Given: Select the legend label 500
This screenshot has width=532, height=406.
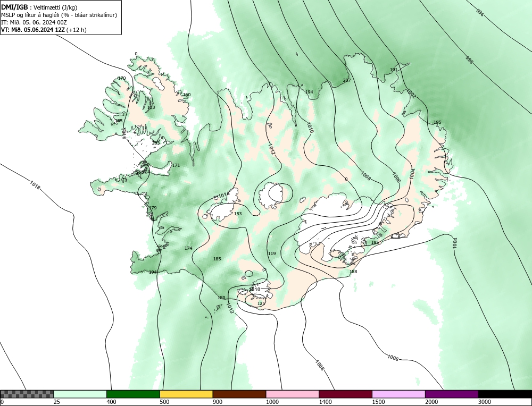Looking at the screenshot, I should click(x=164, y=402).
